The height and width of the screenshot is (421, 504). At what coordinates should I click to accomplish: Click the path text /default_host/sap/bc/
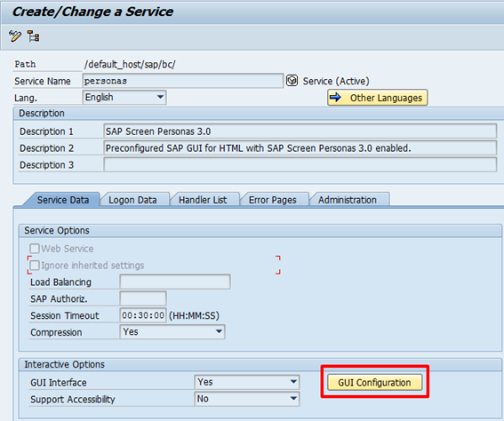tap(130, 64)
